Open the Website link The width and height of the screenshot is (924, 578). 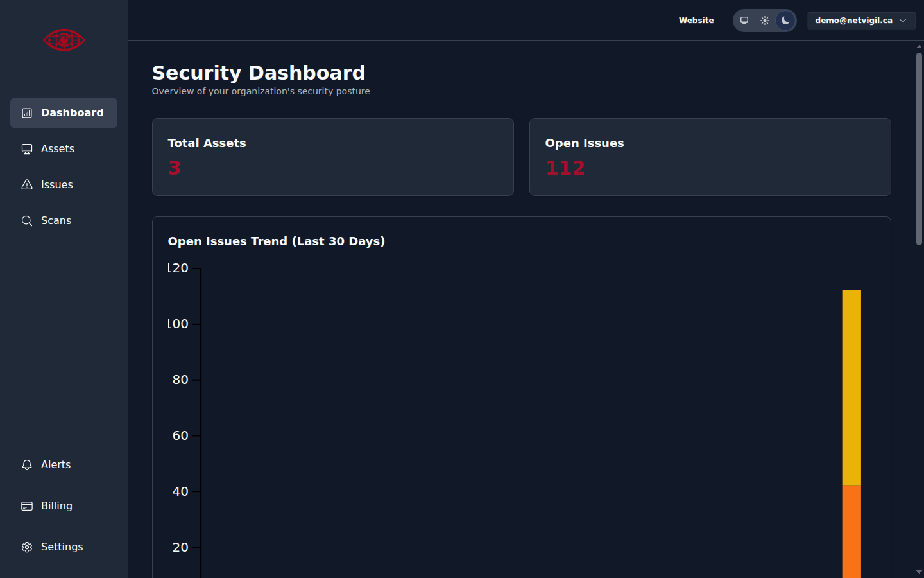tap(696, 21)
